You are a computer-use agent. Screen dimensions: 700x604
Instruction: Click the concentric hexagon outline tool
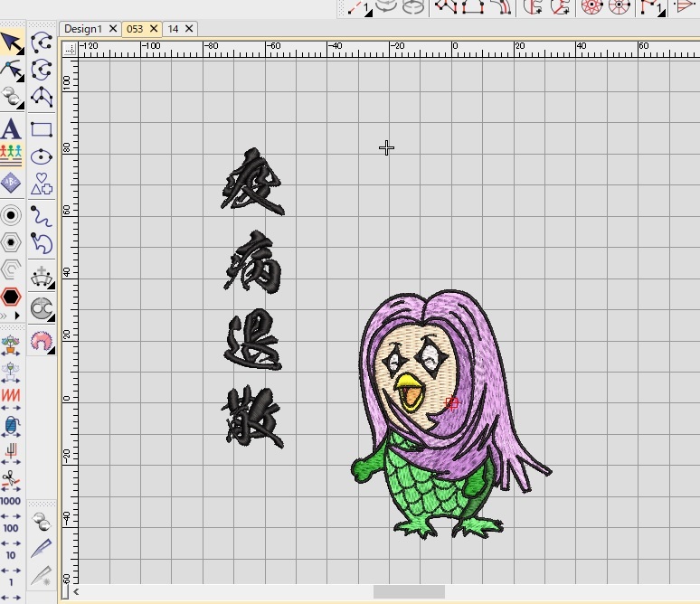point(12,243)
